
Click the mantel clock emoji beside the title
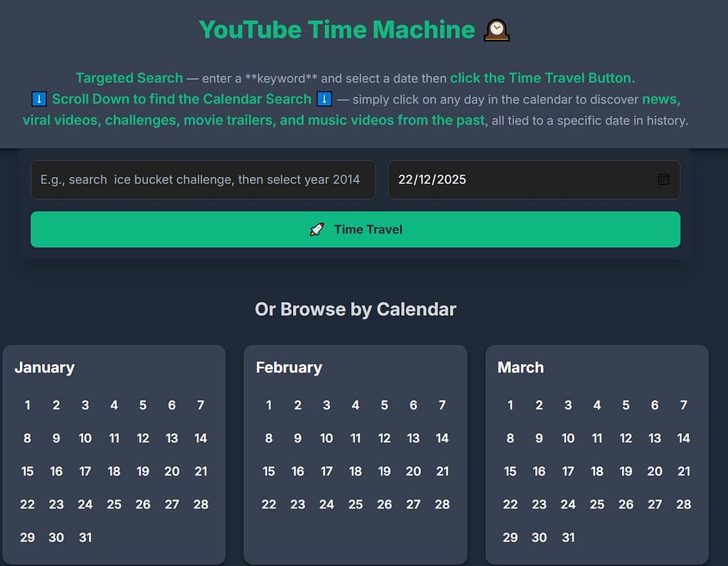pos(498,29)
